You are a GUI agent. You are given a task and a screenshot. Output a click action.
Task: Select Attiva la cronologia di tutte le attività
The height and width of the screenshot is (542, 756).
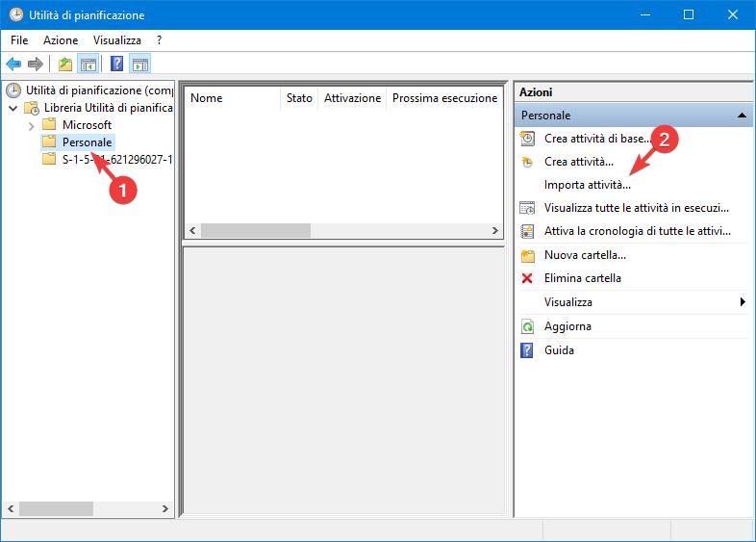pos(638,231)
